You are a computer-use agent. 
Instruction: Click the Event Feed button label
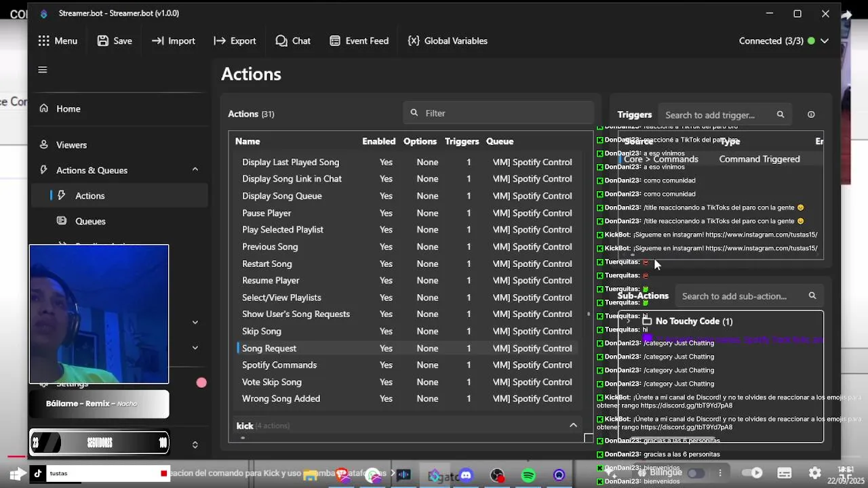click(x=367, y=41)
